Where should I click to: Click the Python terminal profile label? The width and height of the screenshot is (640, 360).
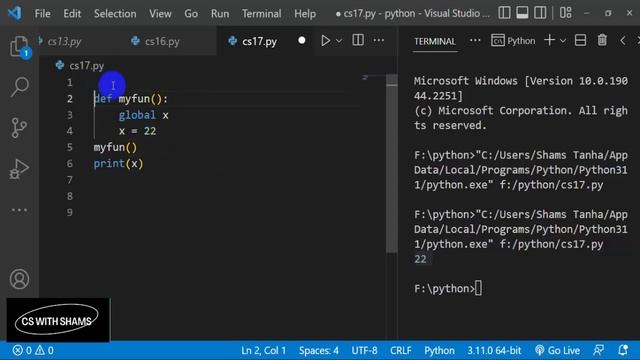[x=513, y=40]
